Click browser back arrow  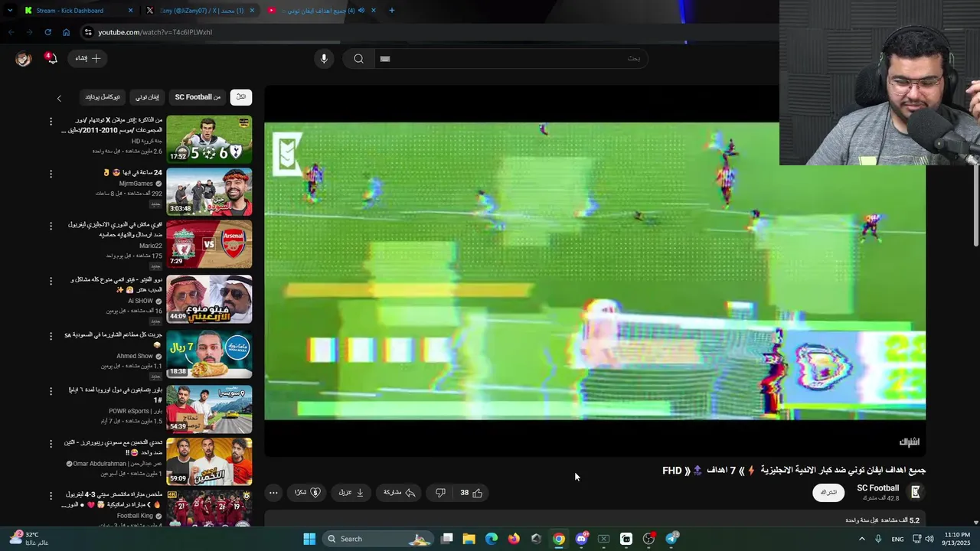click(x=11, y=32)
